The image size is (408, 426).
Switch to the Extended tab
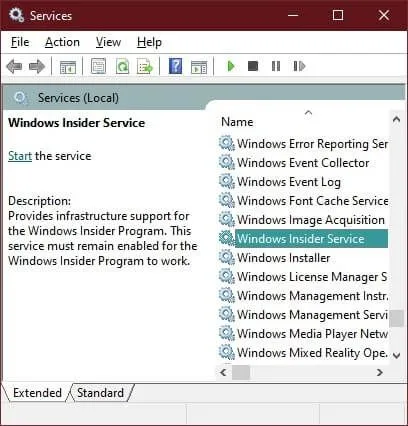(x=37, y=393)
